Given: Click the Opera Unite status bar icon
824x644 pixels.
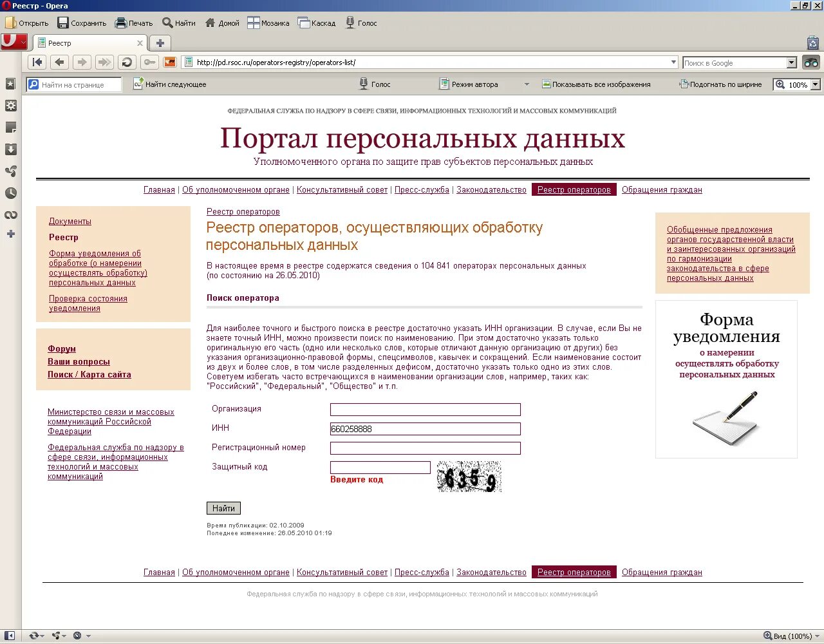Looking at the screenshot, I should coord(59,636).
